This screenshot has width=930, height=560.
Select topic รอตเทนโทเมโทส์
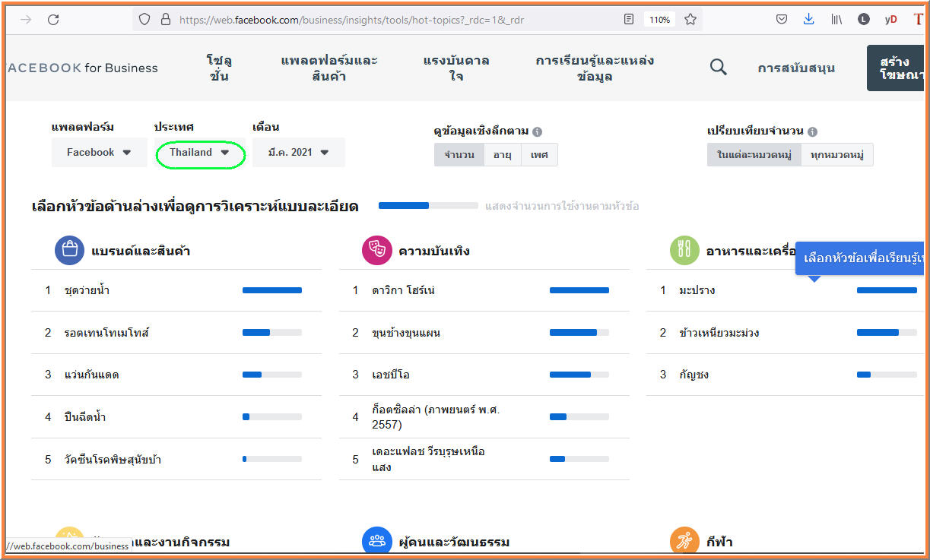[x=106, y=333]
